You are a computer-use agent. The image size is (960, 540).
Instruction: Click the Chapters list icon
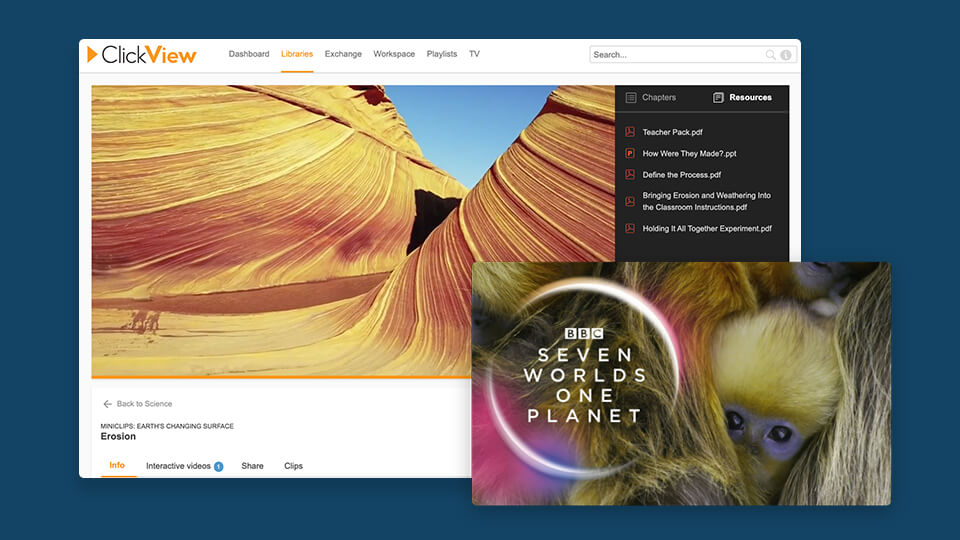tap(631, 98)
